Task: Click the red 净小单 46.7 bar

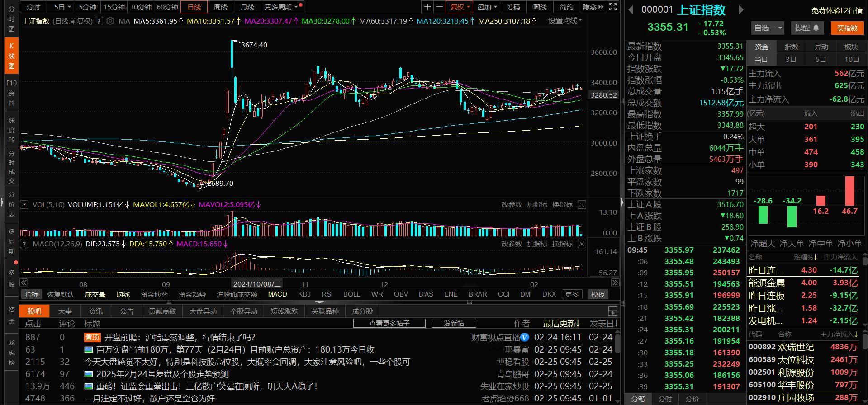Action: pyautogui.click(x=849, y=191)
